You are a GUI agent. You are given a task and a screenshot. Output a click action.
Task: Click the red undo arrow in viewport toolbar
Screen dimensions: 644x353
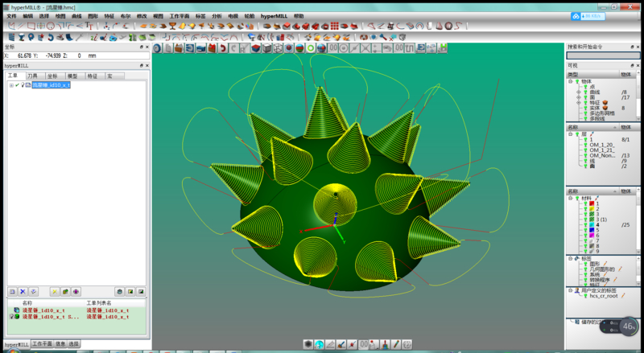(223, 48)
